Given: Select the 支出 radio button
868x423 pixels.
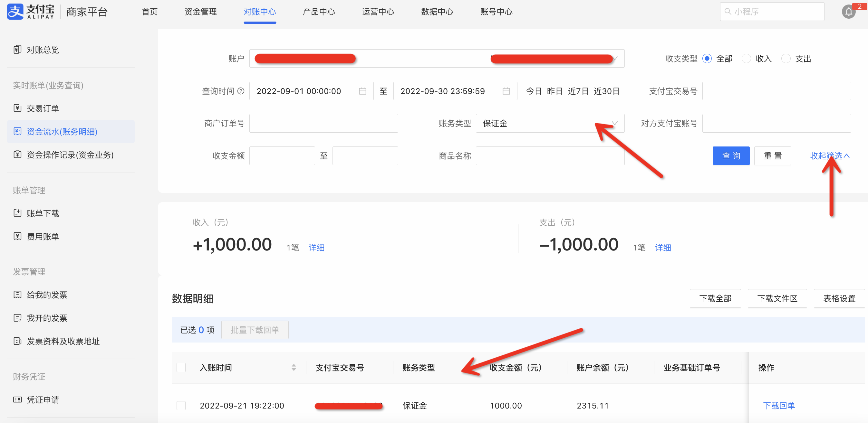Looking at the screenshot, I should [x=786, y=59].
